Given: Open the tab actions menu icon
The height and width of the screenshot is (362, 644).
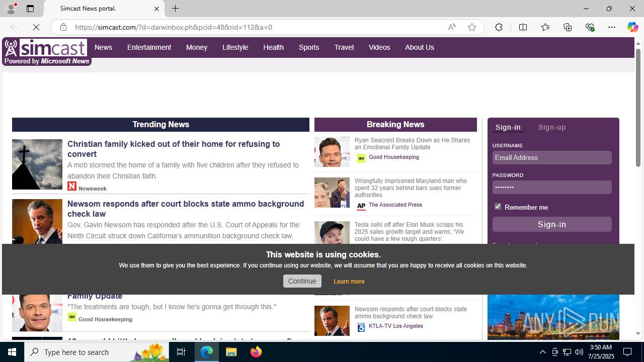Looking at the screenshot, I should tap(30, 9).
